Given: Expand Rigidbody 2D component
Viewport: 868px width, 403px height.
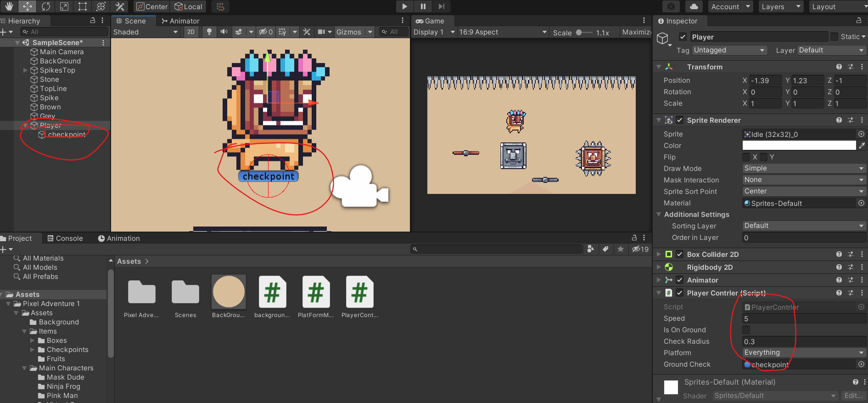Looking at the screenshot, I should 659,267.
